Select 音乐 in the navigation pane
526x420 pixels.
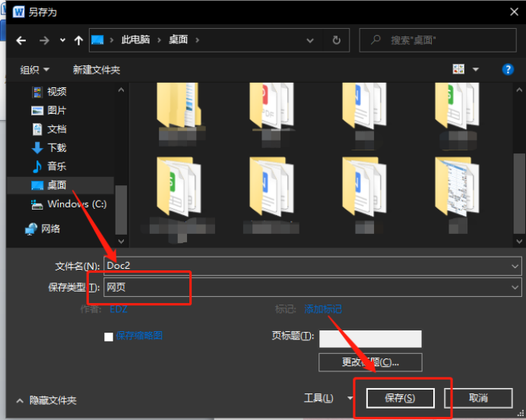pos(56,166)
